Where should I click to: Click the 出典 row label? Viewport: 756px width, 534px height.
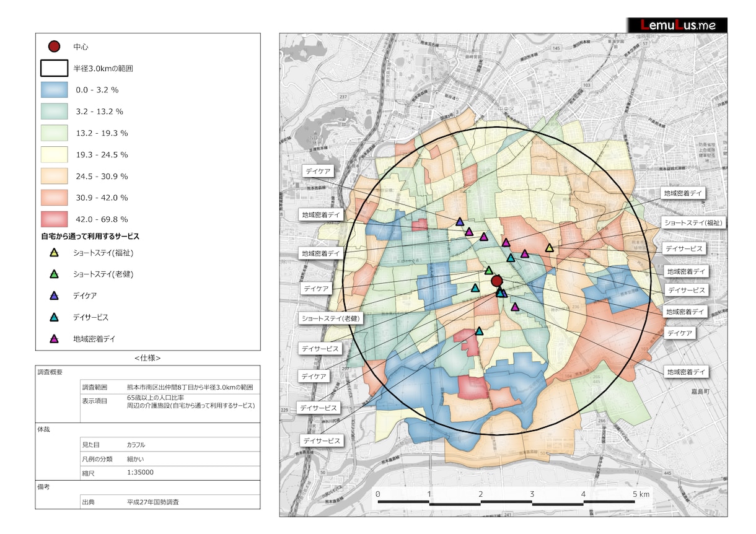pos(89,502)
